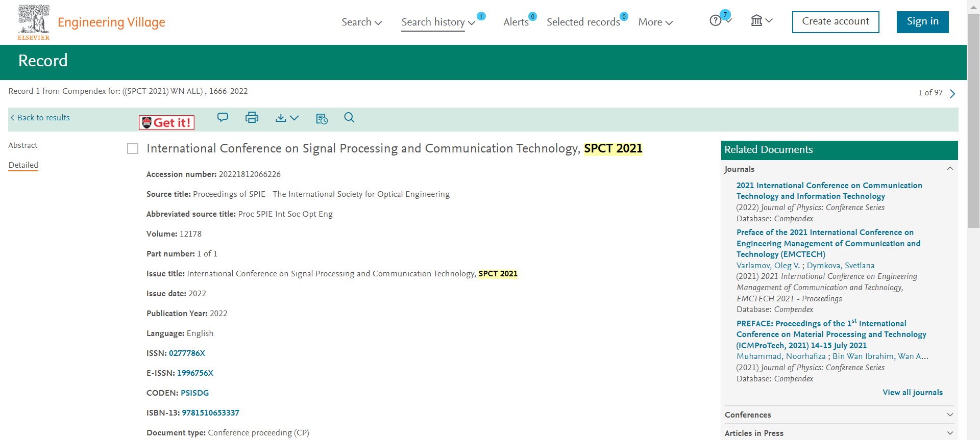Open the More dropdown menu

click(655, 22)
